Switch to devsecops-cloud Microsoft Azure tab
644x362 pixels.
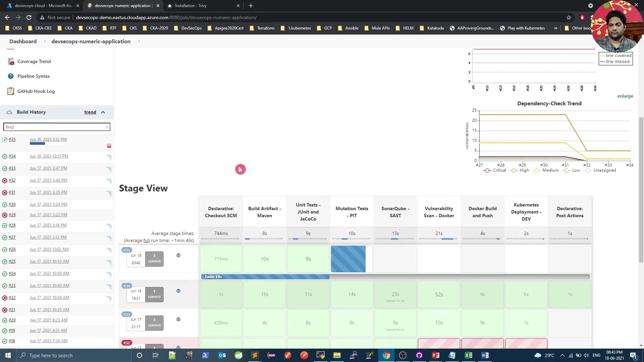tap(44, 6)
